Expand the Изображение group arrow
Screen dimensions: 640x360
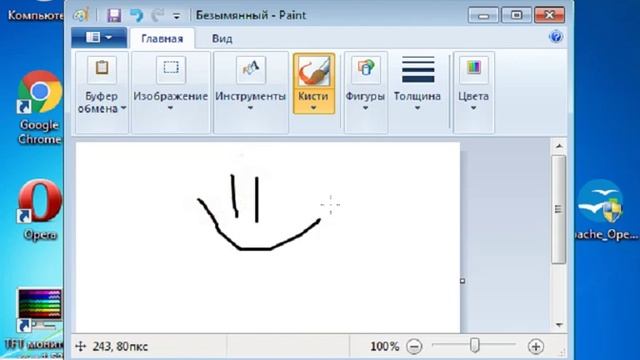(170, 108)
